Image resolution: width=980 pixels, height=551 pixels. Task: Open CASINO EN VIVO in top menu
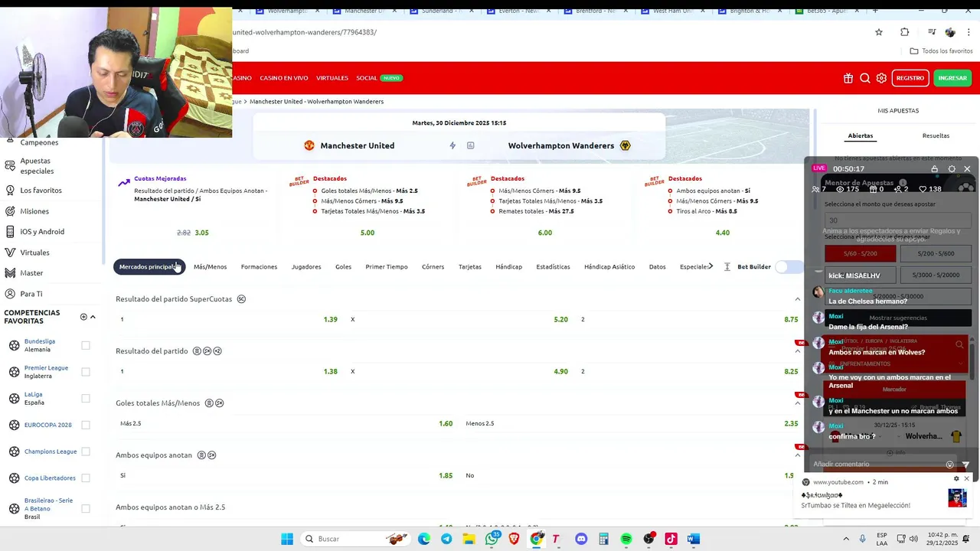click(284, 78)
